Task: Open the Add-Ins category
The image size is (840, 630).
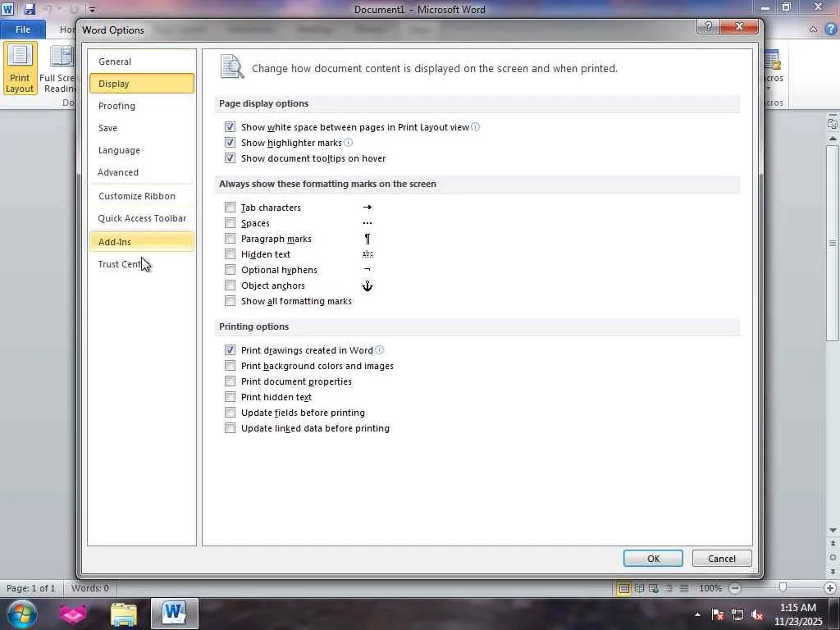Action: pyautogui.click(x=141, y=242)
